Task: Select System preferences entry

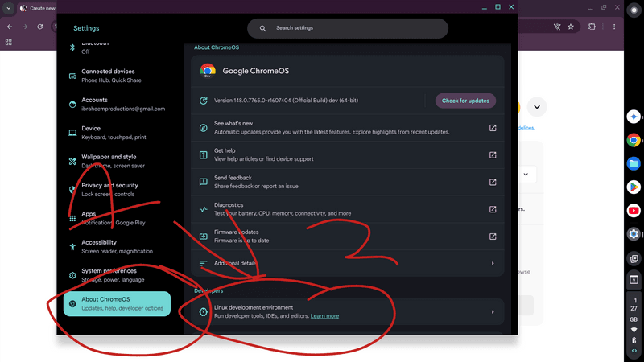Action: (117, 275)
